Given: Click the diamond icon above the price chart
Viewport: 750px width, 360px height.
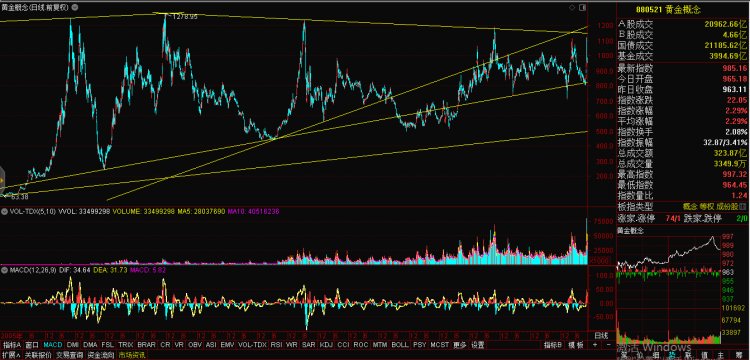Looking at the screenshot, I should coord(572,8).
